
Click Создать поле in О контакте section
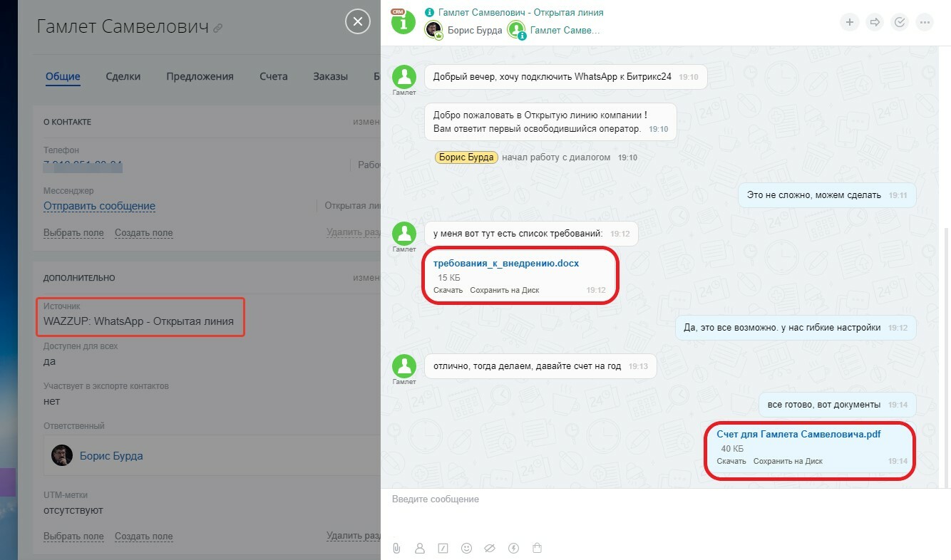click(x=143, y=233)
